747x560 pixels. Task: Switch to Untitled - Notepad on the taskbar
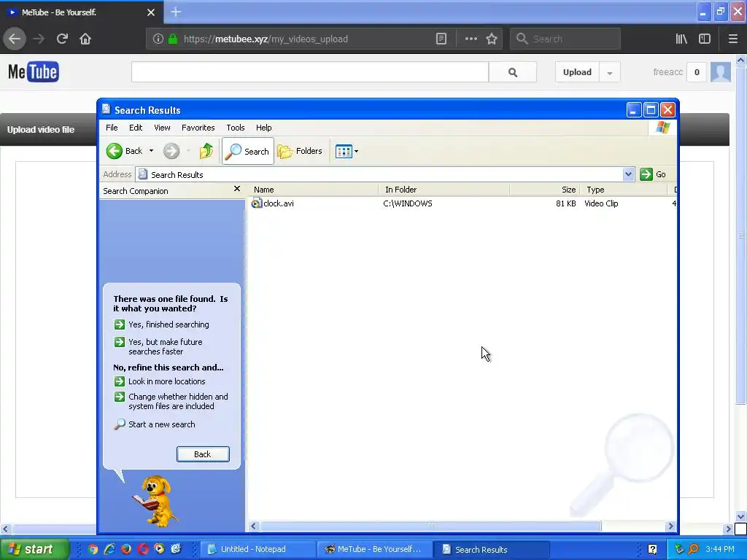(x=258, y=549)
